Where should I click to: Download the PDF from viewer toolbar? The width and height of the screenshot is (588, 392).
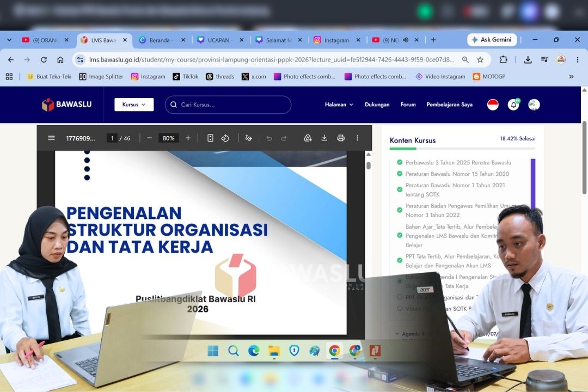click(324, 138)
